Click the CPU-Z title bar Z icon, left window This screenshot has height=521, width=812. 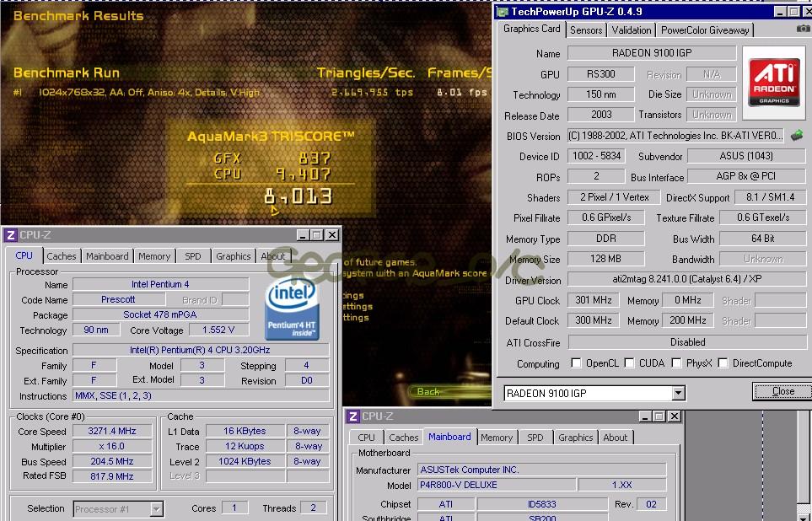[x=11, y=235]
